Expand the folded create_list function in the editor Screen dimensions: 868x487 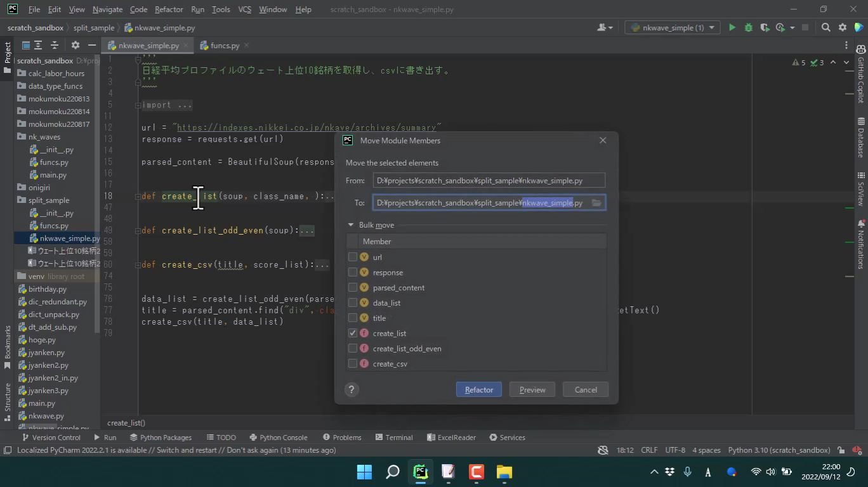pyautogui.click(x=138, y=197)
